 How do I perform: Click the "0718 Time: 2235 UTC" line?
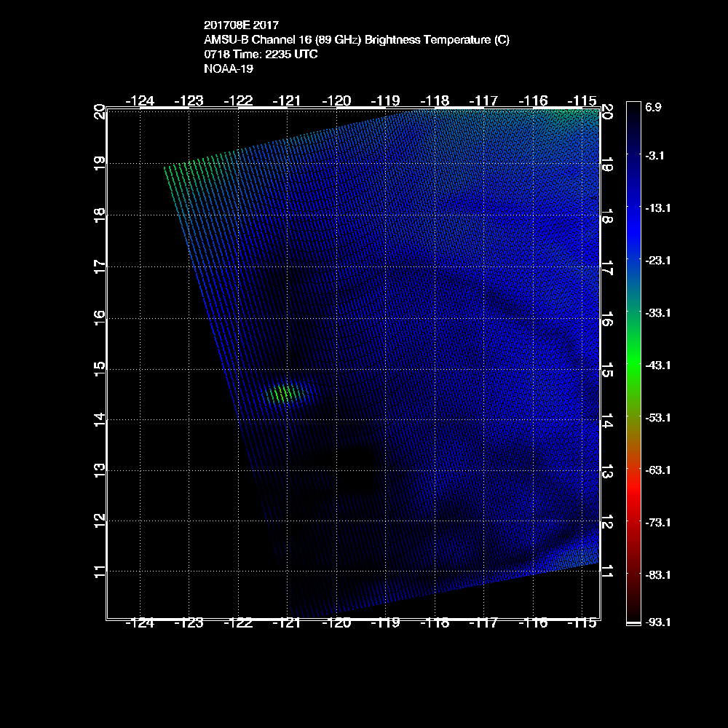(261, 55)
